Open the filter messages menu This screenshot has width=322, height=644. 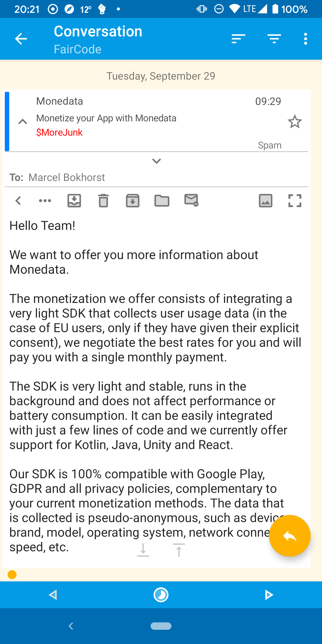coord(274,39)
